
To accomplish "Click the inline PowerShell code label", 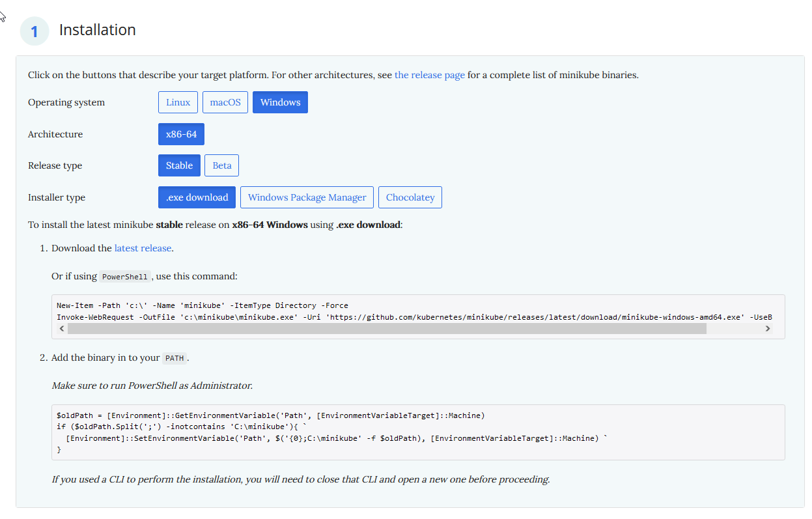I will [x=124, y=277].
